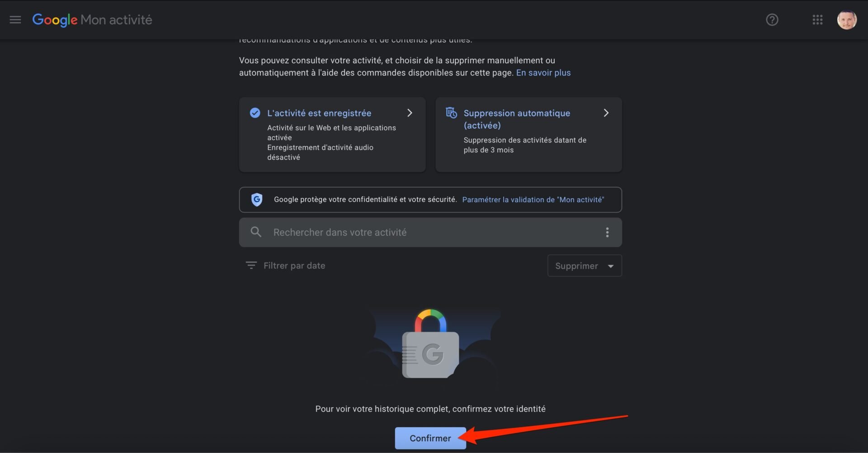The image size is (868, 453).
Task: Expand the "L'activité est enregistrée" chevron
Action: 410,113
